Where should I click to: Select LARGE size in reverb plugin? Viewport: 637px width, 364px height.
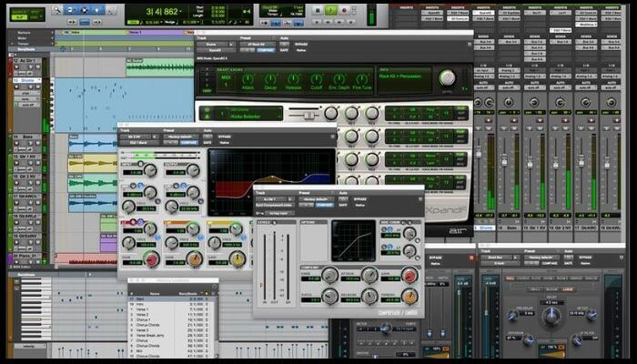pos(568,289)
